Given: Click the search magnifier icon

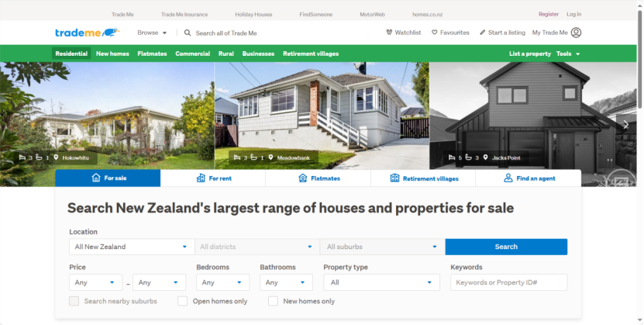Looking at the screenshot, I should (188, 33).
